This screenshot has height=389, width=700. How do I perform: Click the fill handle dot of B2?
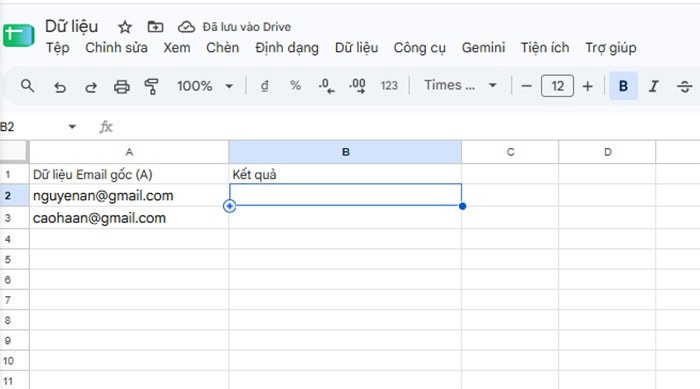pyautogui.click(x=462, y=206)
